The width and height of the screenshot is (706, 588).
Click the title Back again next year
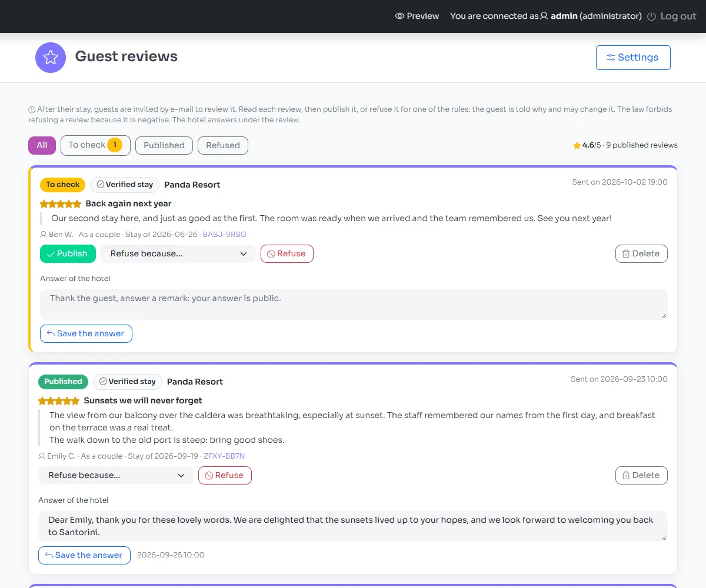[x=129, y=204]
